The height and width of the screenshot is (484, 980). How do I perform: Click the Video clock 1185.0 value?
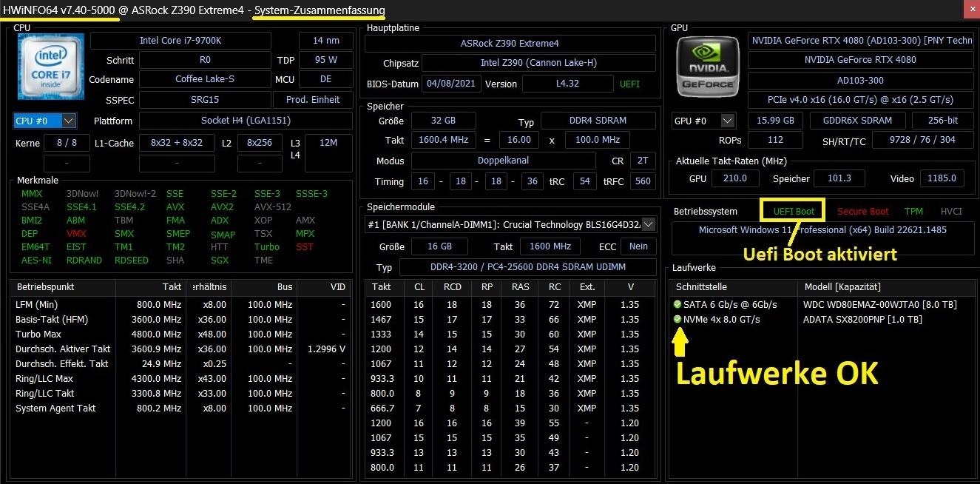coord(942,178)
